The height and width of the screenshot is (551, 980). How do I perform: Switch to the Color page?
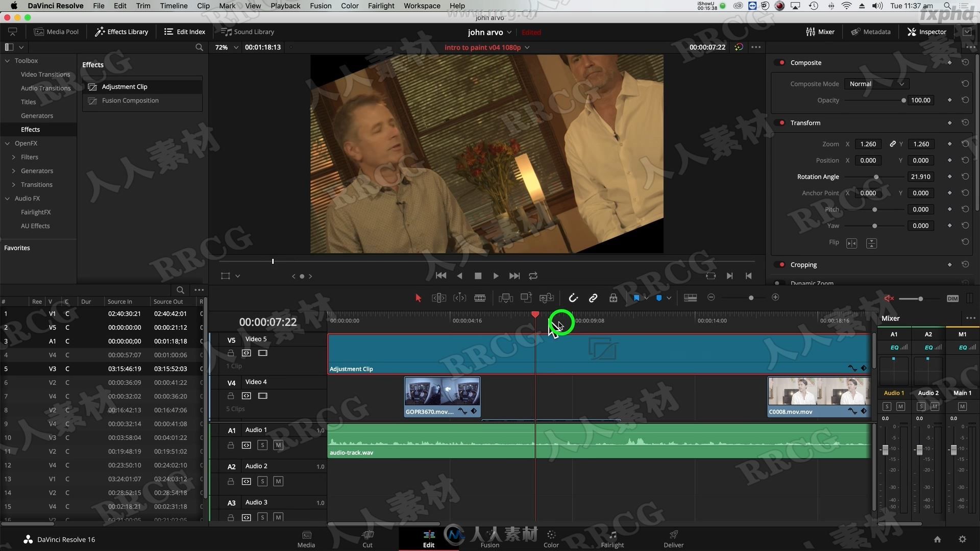[551, 539]
